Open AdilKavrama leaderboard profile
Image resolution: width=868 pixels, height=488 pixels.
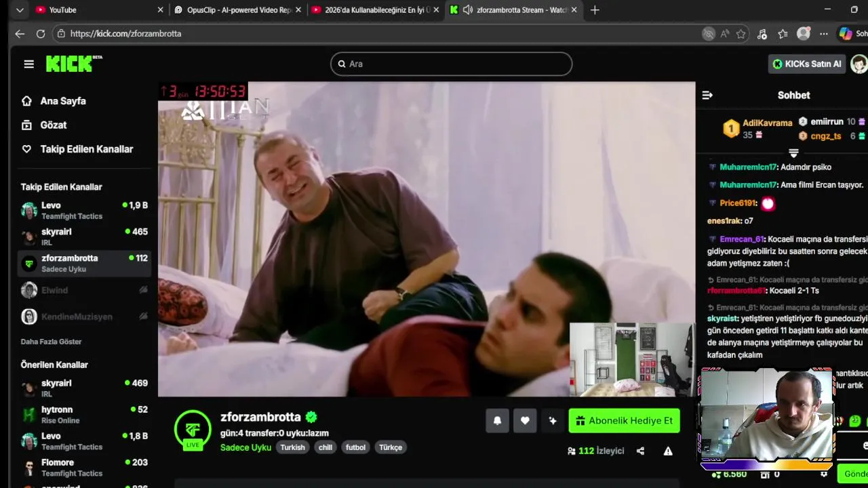[767, 123]
